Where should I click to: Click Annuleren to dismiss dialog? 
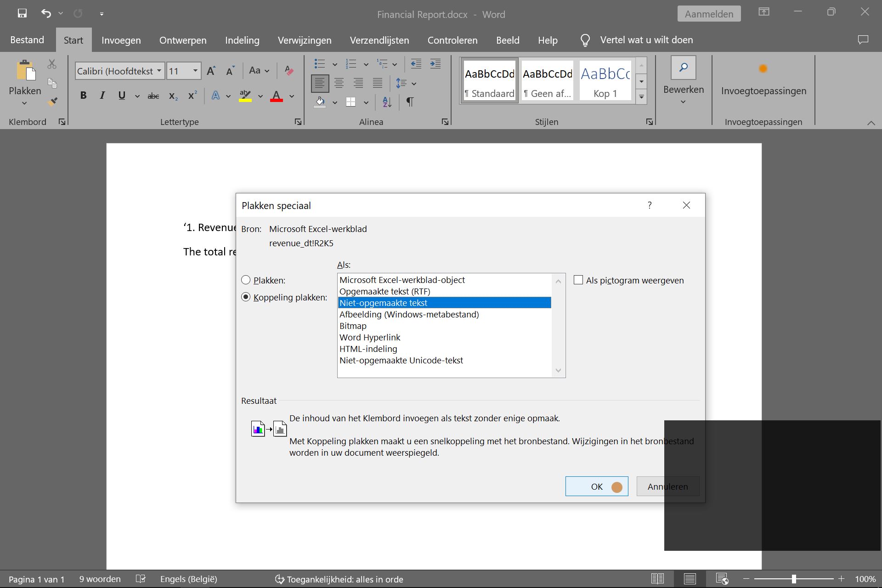point(667,486)
